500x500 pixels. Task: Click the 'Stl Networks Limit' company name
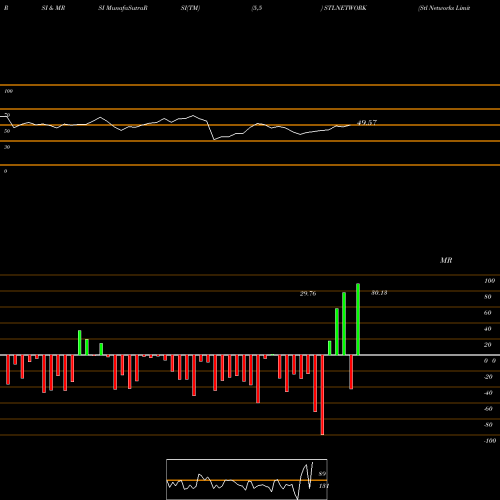coord(444,8)
